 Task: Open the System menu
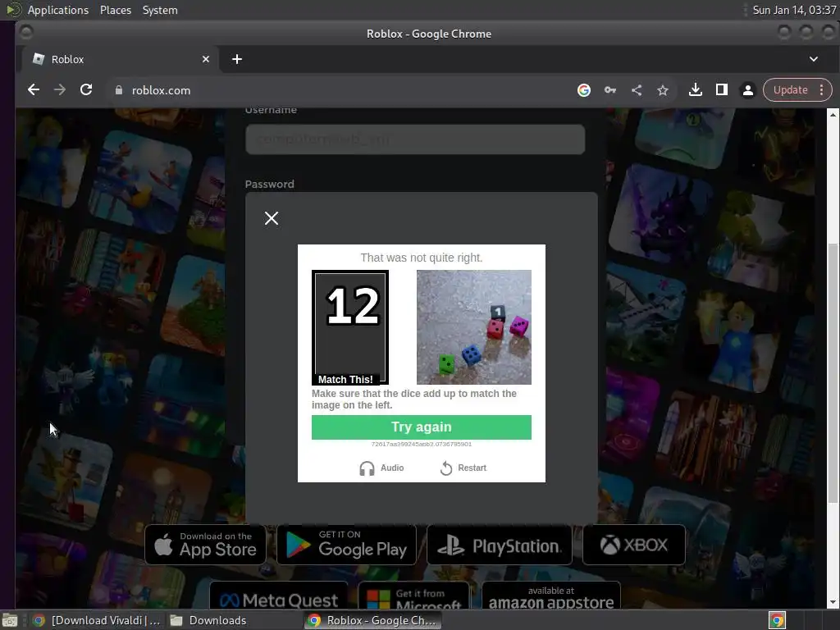tap(160, 10)
